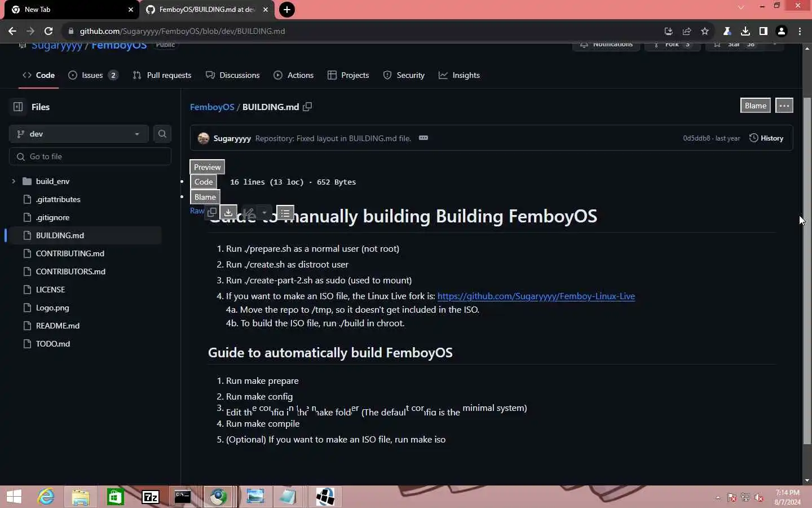Switch to Blame view below Code

[205, 197]
